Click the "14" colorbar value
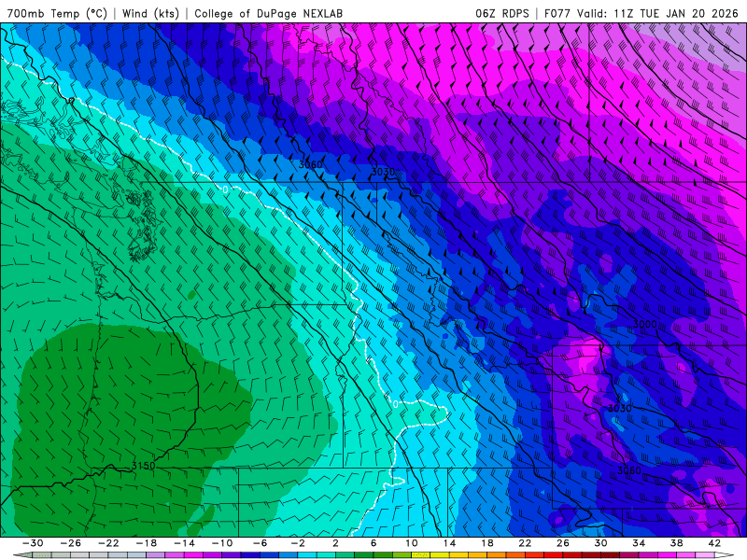Image resolution: width=747 pixels, height=560 pixels. (449, 543)
